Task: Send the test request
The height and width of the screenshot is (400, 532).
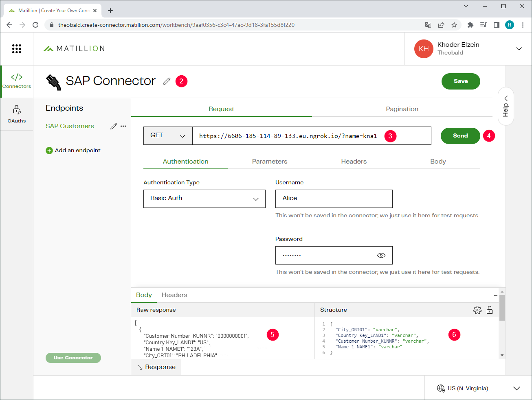Action: tap(460, 136)
